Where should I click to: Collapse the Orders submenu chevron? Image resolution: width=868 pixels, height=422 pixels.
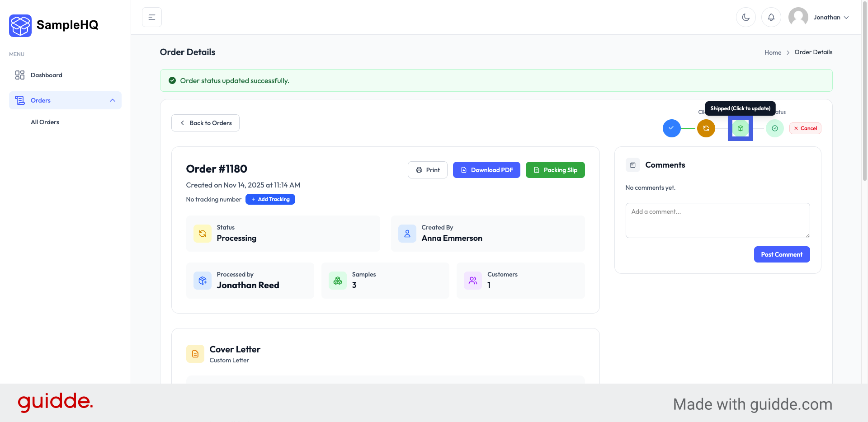point(113,100)
